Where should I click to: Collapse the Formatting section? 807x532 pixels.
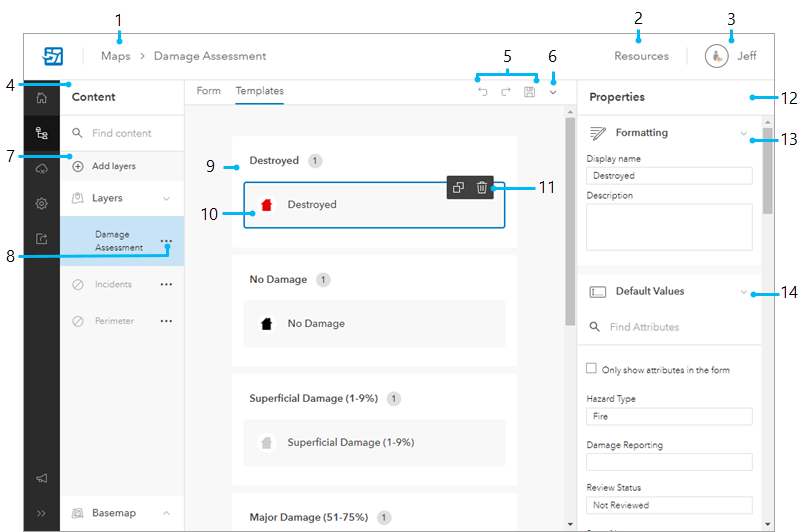[x=743, y=133]
